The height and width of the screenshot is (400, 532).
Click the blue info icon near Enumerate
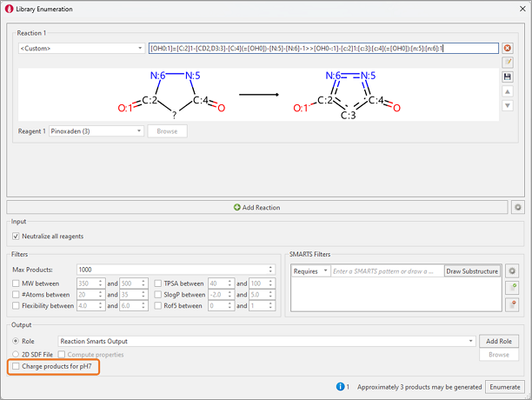(340, 387)
